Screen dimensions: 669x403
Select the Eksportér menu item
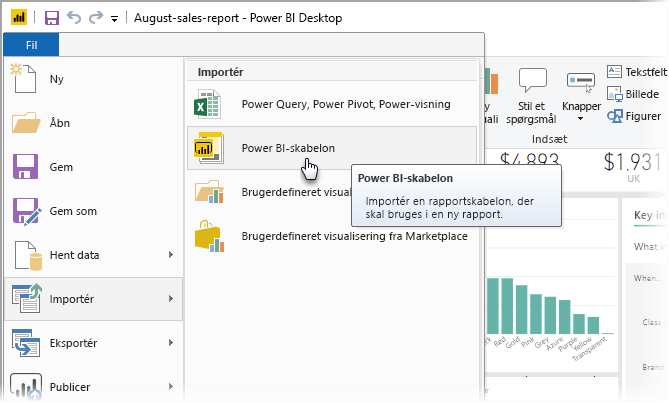coord(93,343)
